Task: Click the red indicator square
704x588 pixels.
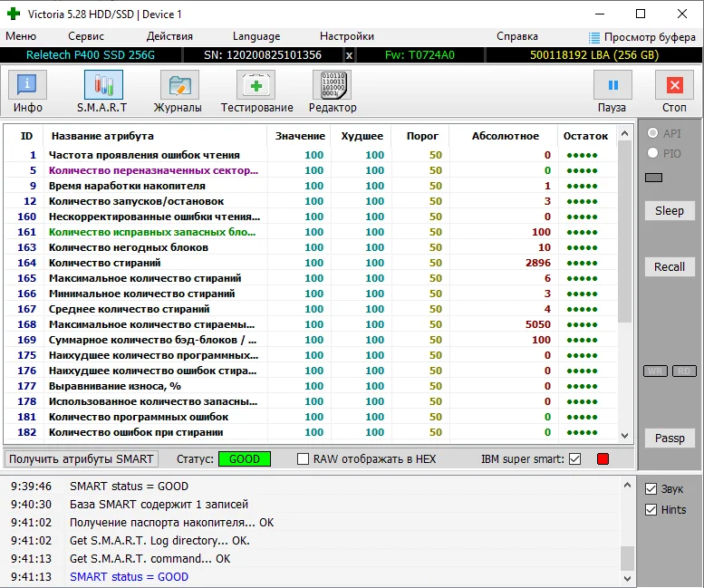Action: 603,459
